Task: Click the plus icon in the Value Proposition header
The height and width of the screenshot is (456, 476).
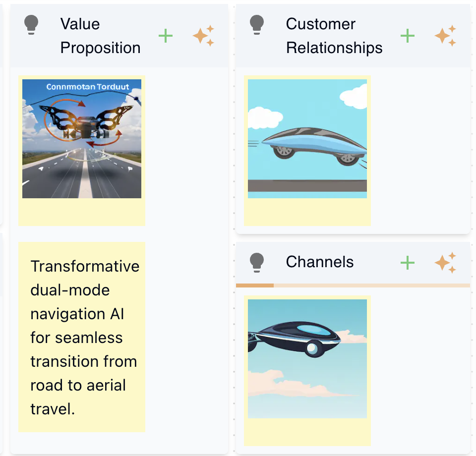Action: [166, 35]
